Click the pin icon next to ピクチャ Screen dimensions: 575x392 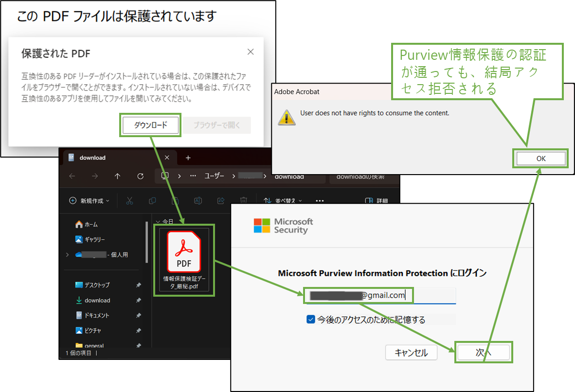[138, 330]
